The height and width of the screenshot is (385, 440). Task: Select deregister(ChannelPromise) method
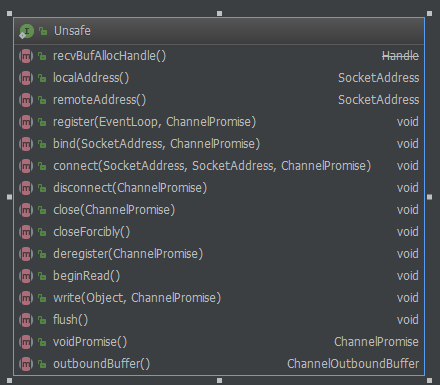click(x=128, y=254)
